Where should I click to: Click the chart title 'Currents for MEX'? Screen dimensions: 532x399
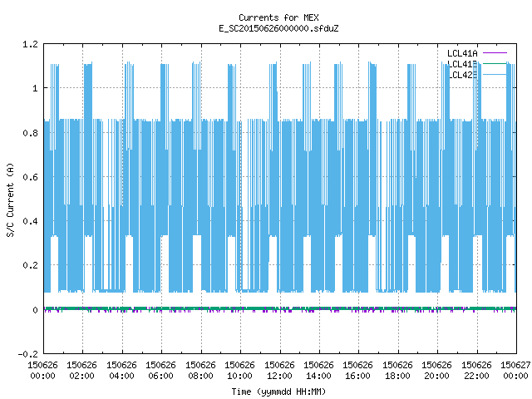point(278,17)
